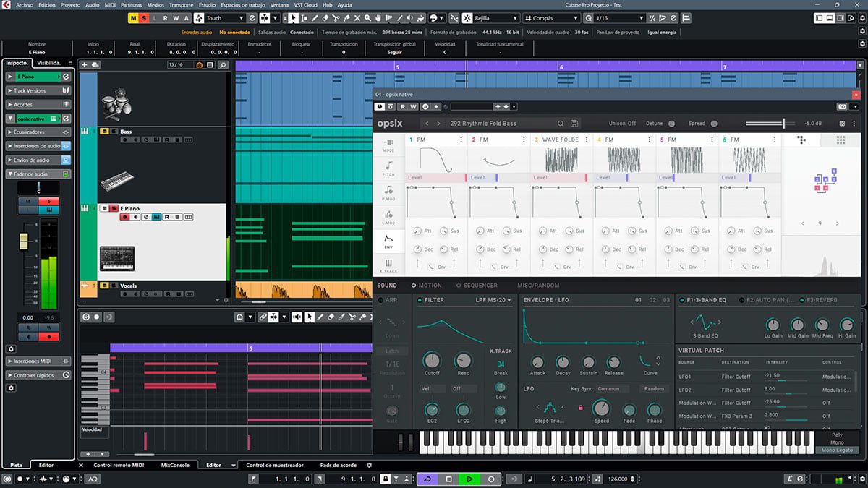868x488 pixels.
Task: Select the Glue tool in main toolbar
Action: pyautogui.click(x=346, y=18)
